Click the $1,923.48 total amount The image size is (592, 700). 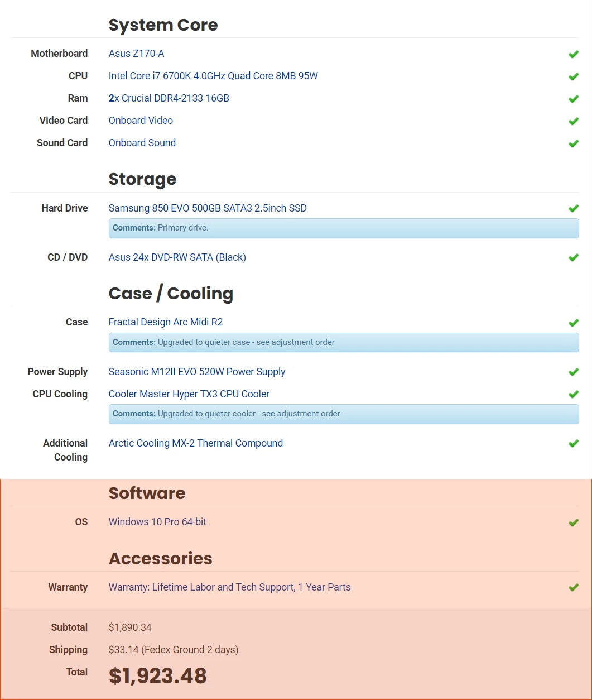(158, 676)
